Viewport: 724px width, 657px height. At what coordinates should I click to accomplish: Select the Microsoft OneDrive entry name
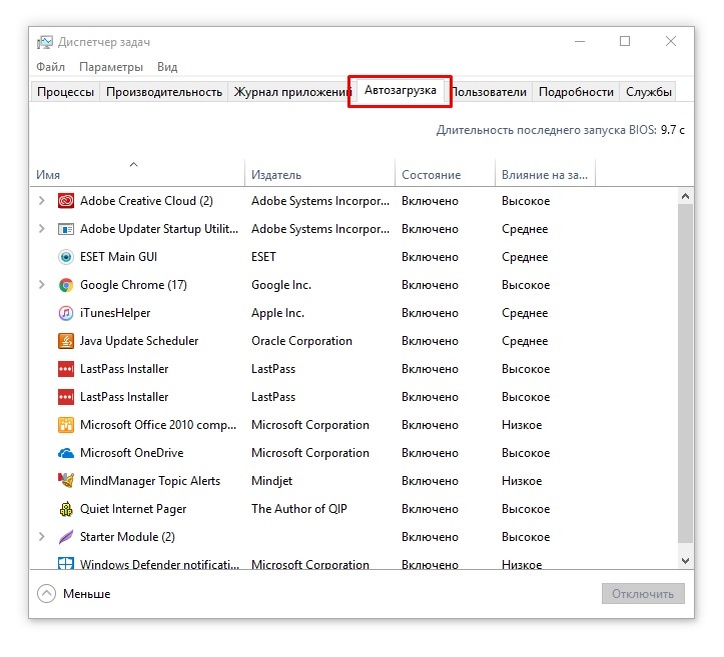[x=132, y=453]
